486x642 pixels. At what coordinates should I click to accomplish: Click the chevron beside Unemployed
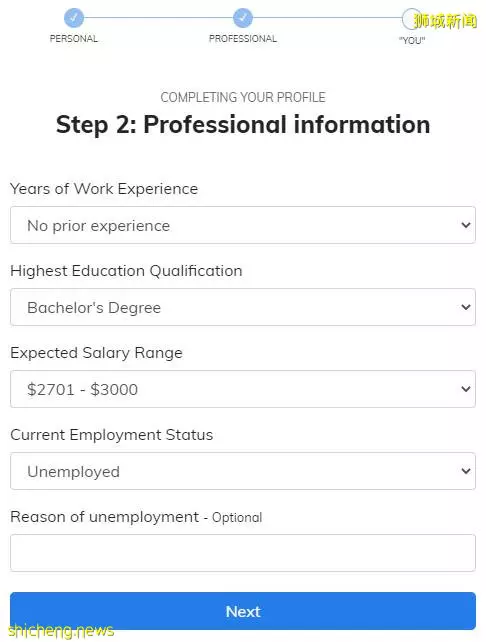(x=466, y=471)
